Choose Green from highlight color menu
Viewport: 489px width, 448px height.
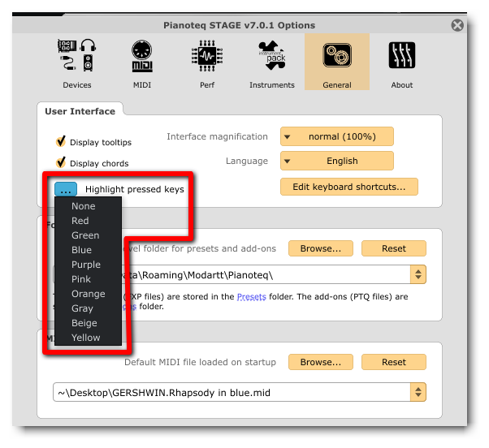click(88, 235)
